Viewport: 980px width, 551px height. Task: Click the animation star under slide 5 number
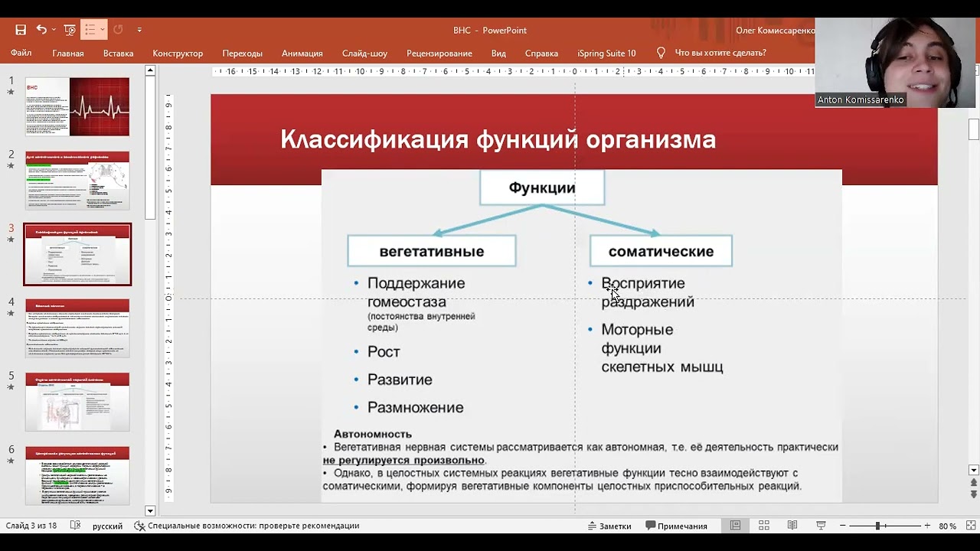point(11,387)
